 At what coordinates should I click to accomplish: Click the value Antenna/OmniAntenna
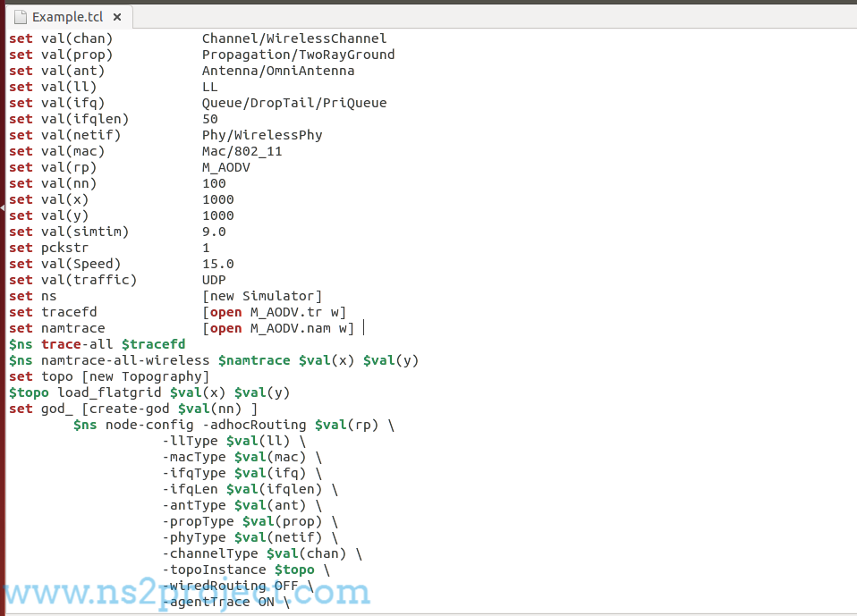(278, 71)
